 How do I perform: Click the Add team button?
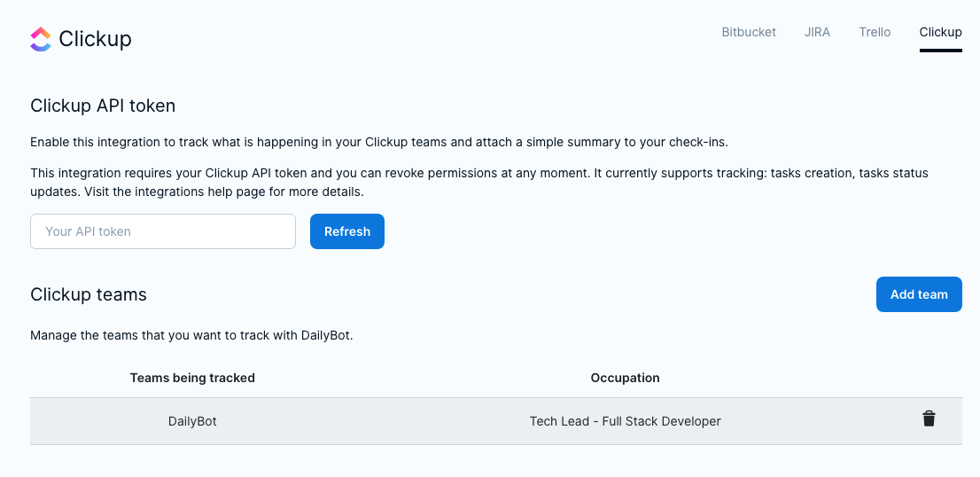click(919, 294)
